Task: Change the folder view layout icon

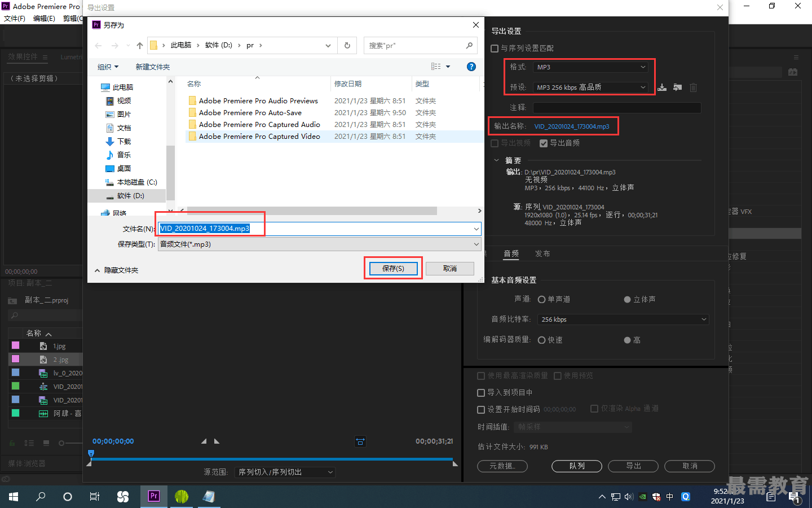Action: click(x=436, y=67)
